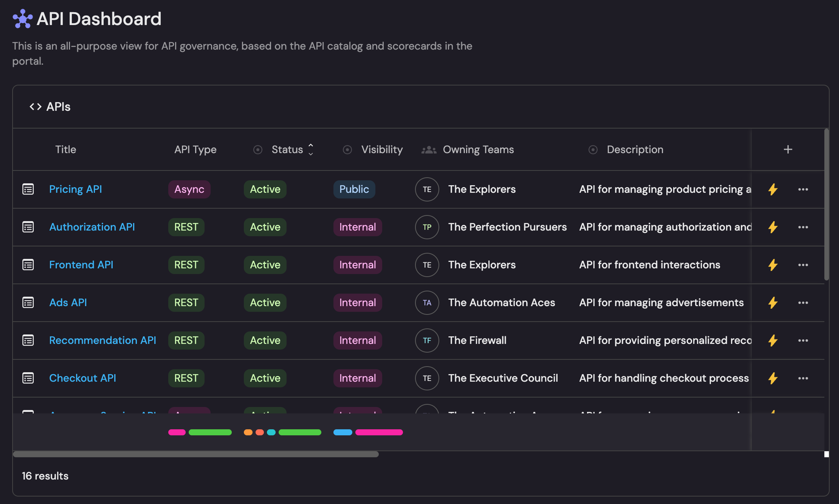Click the Port logo beside API Dashboard title
Image resolution: width=839 pixels, height=504 pixels.
[x=22, y=19]
